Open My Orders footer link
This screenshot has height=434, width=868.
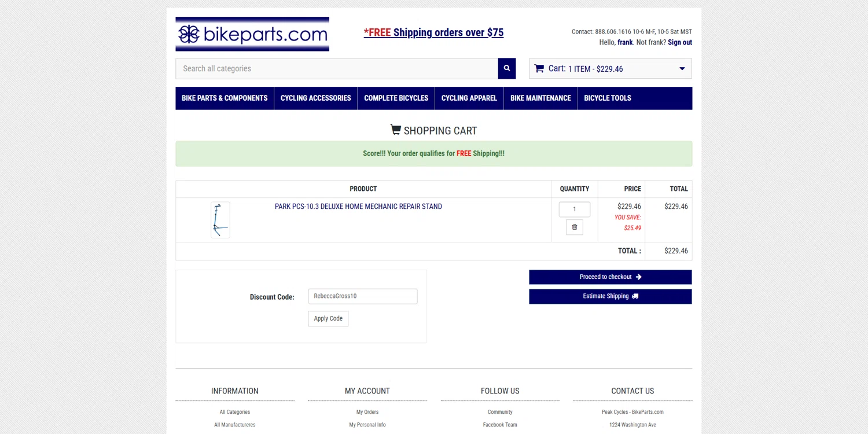pyautogui.click(x=367, y=412)
